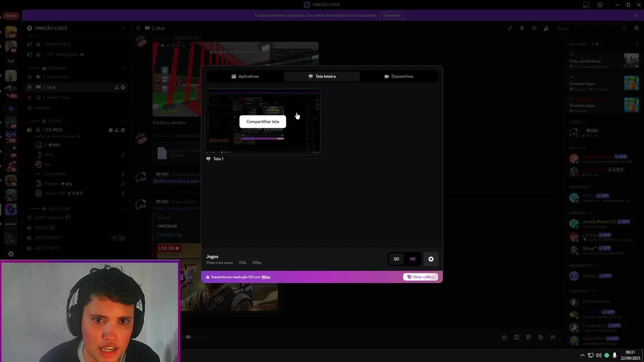This screenshot has width=644, height=362.
Task: Follow the Nitro link in purple banner
Action: tap(266, 277)
